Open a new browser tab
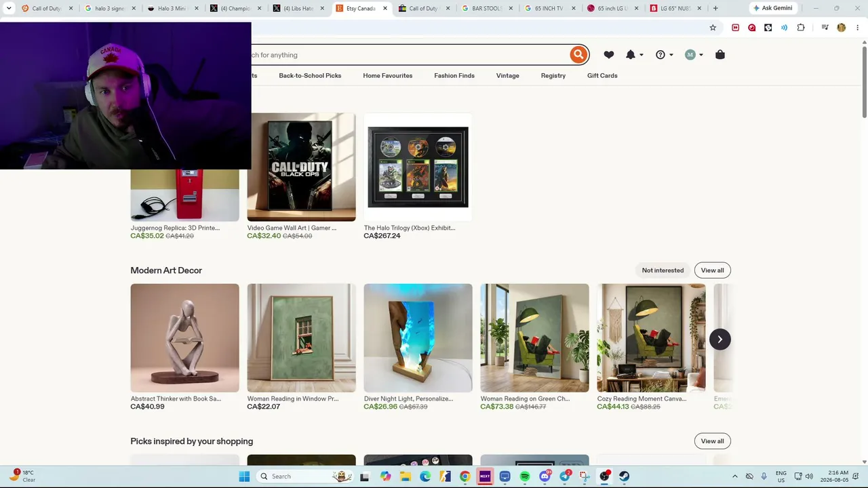This screenshot has width=868, height=488. pos(715,8)
